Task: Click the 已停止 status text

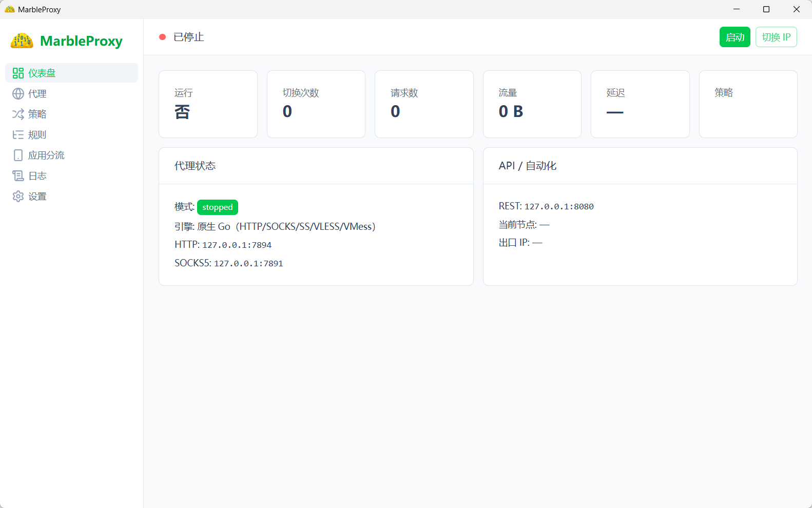Action: coord(189,37)
